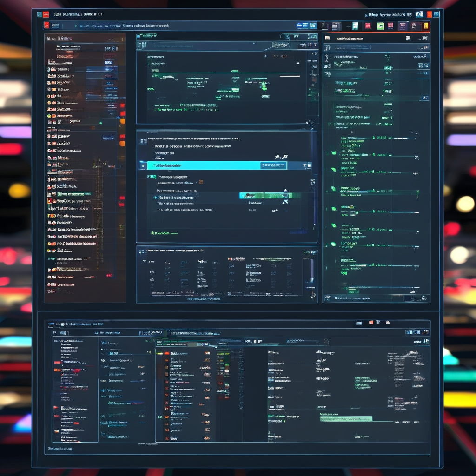Click the green progress bar in the center panel

coord(270,196)
